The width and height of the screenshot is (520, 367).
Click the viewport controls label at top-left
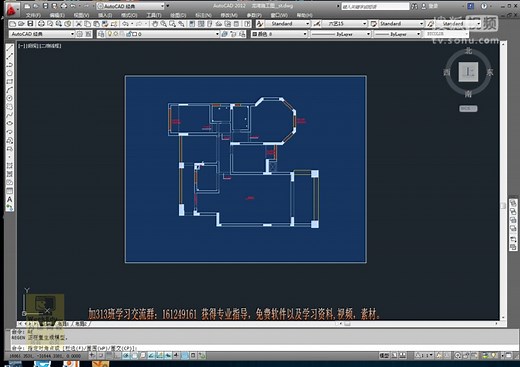40,46
